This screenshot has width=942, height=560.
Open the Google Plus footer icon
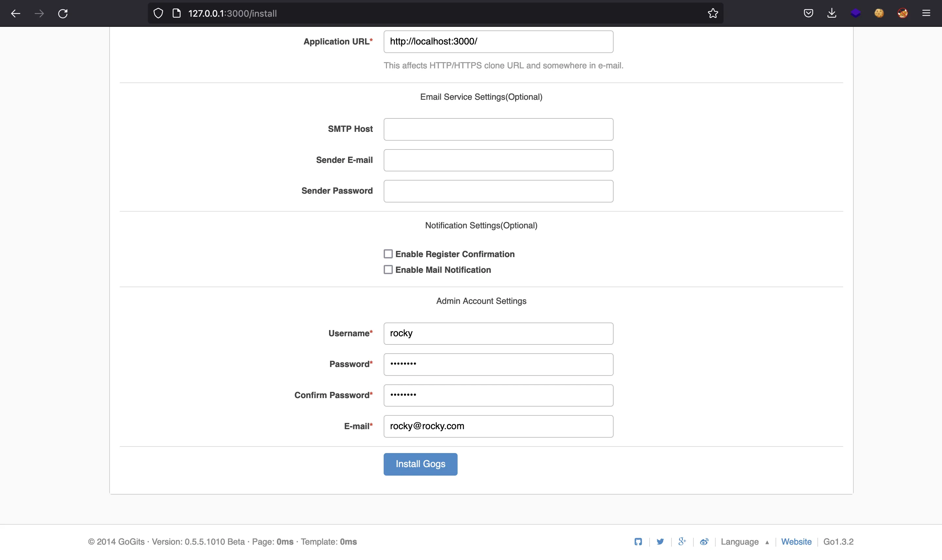(x=682, y=541)
